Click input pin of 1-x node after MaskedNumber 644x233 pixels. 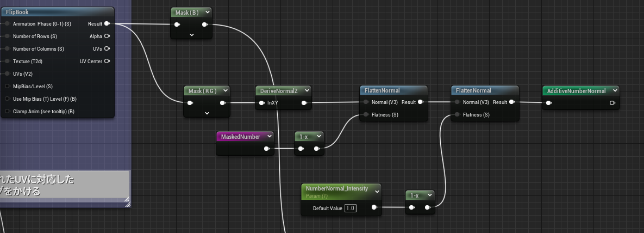(301, 149)
